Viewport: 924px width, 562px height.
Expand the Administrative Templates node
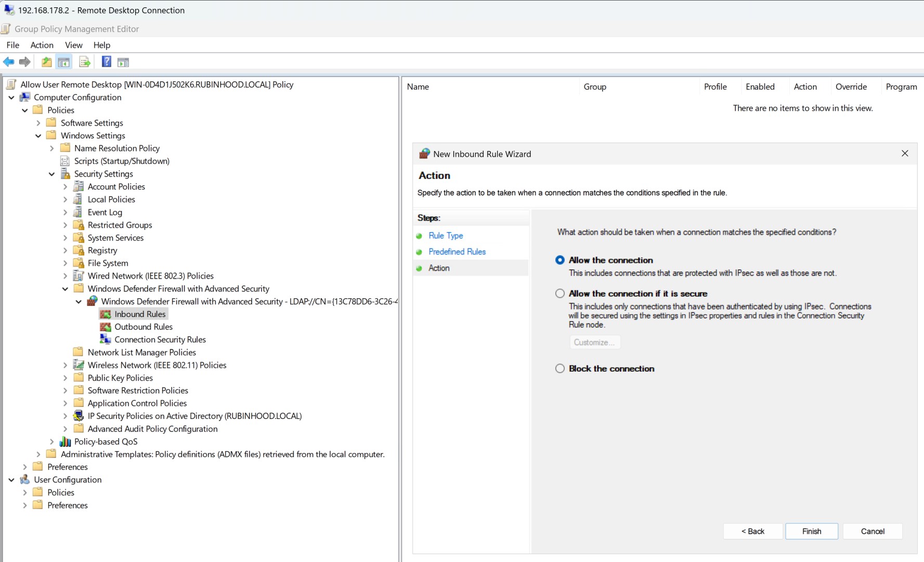(x=38, y=454)
